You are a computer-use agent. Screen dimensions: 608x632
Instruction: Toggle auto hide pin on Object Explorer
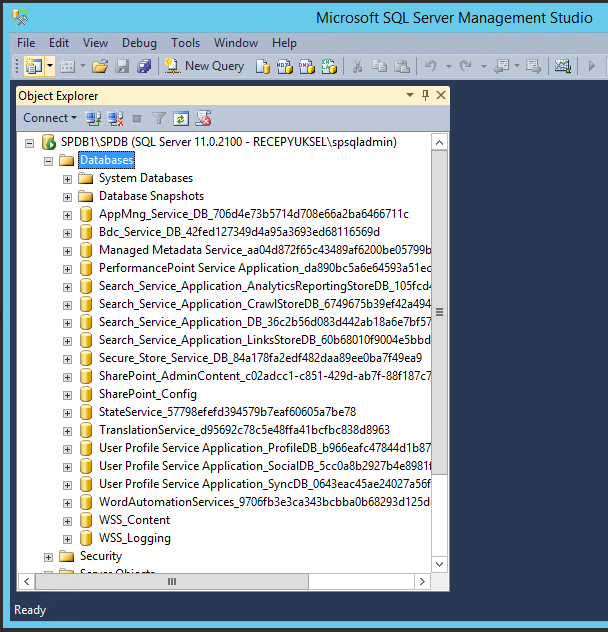pos(425,96)
